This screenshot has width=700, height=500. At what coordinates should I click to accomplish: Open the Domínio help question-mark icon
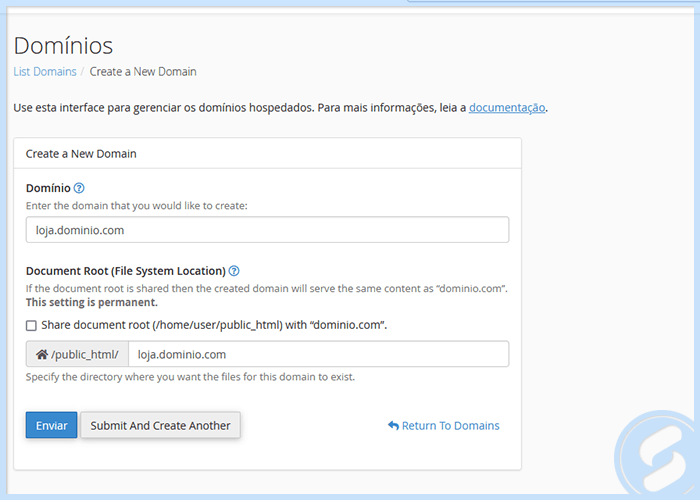click(79, 188)
